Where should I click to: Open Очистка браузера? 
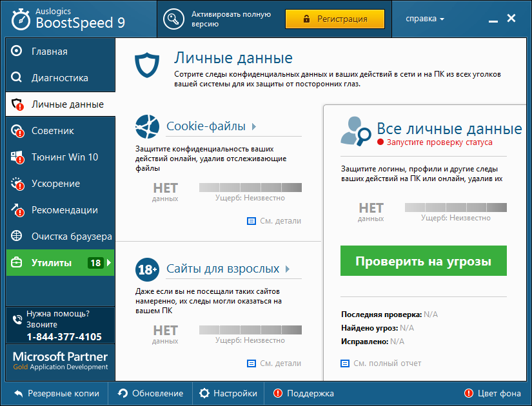[61, 236]
